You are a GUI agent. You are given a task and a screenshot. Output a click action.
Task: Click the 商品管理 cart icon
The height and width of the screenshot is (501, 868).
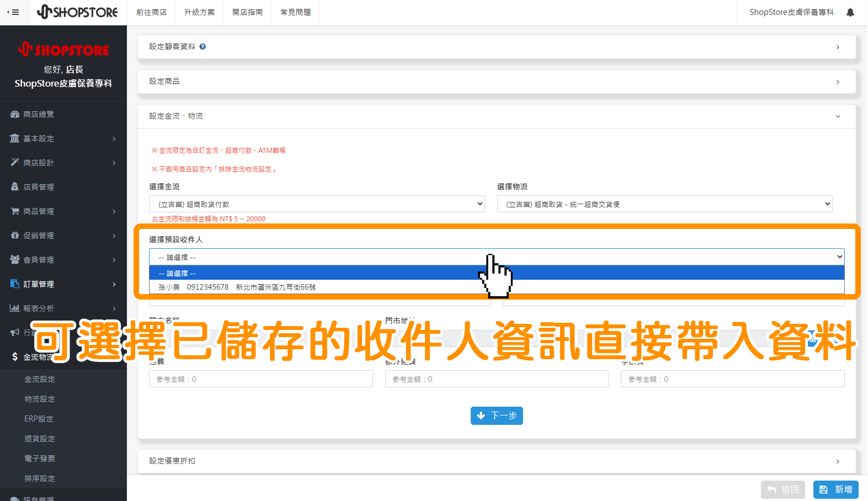15,211
